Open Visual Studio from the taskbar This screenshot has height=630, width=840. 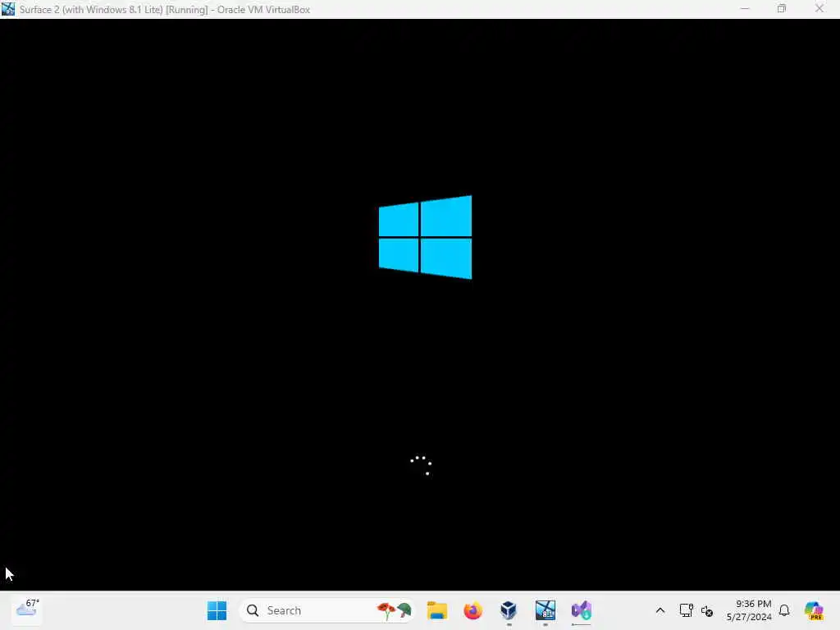coord(582,610)
